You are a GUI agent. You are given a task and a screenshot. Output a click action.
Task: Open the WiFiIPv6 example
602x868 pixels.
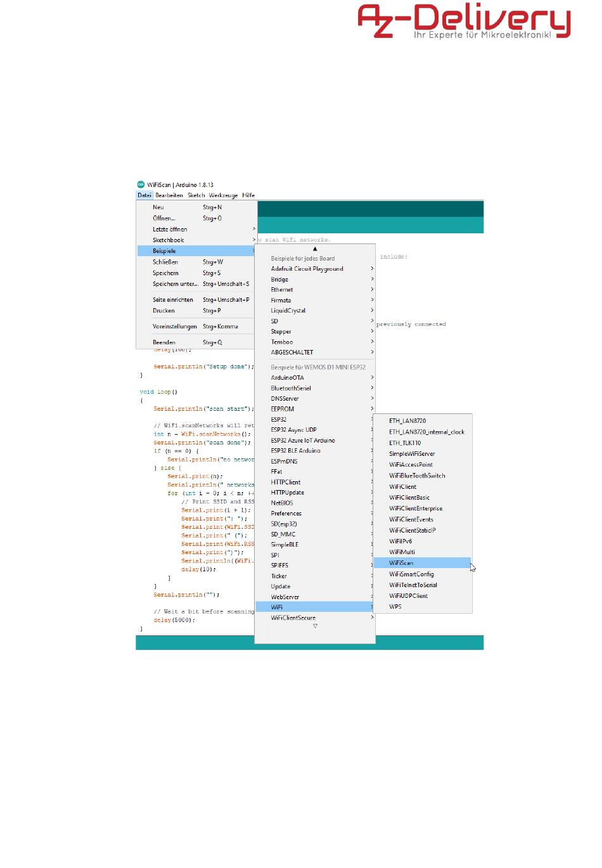pos(423,541)
